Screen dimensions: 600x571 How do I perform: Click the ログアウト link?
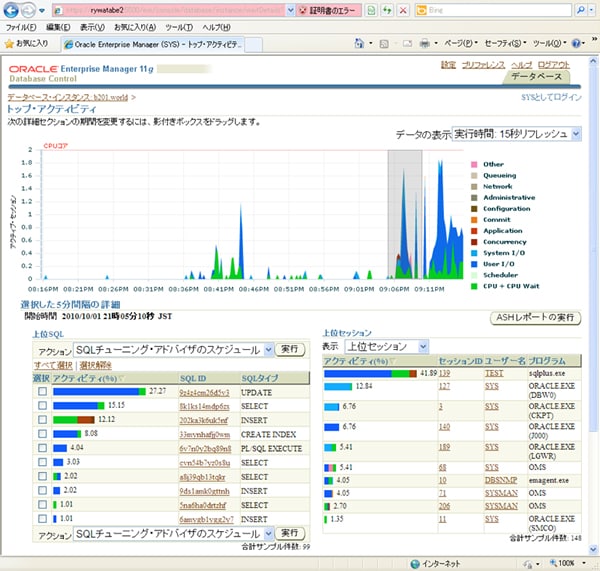[553, 65]
